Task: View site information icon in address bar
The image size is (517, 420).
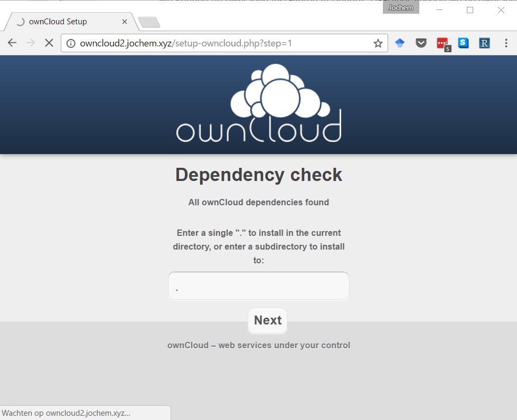Action: (71, 43)
